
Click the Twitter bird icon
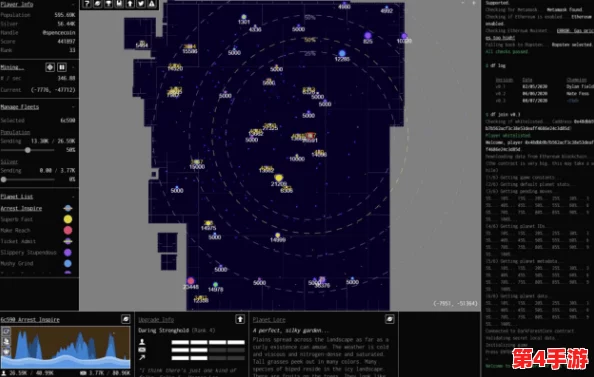pyautogui.click(x=141, y=4)
